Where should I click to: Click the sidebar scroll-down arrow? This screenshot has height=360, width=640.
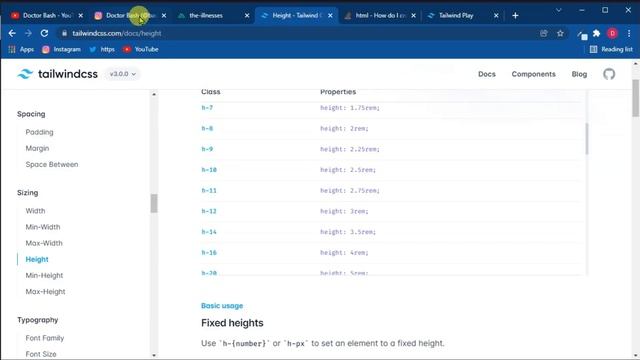[x=154, y=356]
